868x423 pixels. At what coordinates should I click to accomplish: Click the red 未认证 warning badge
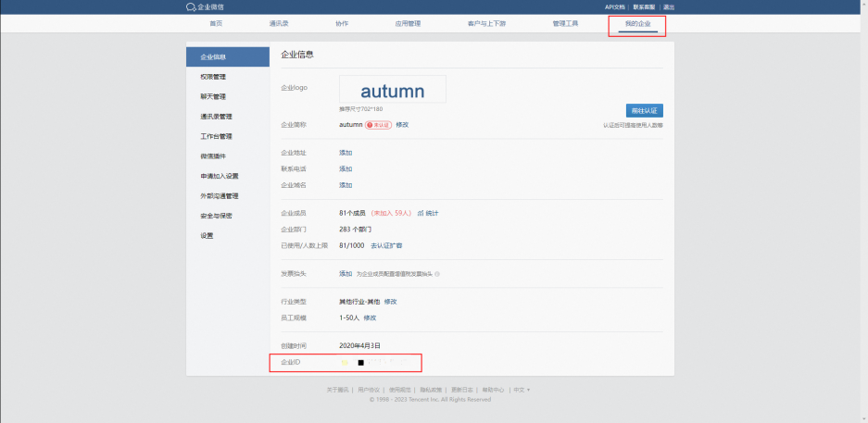pos(379,124)
